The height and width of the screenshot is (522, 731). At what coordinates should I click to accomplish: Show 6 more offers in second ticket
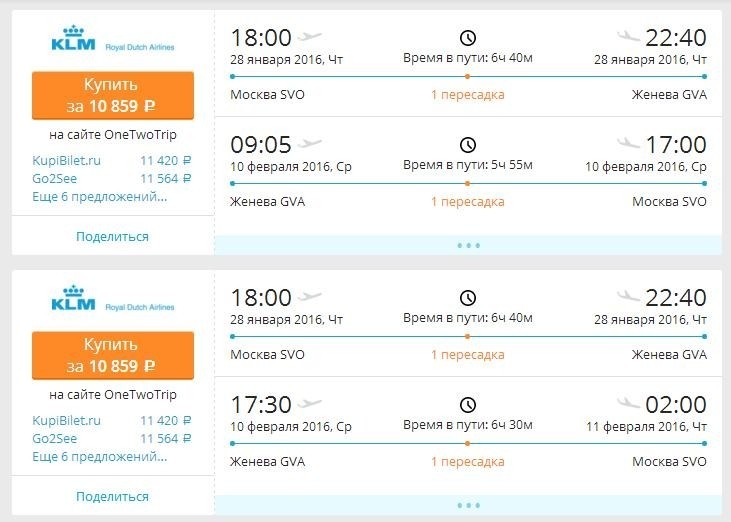pyautogui.click(x=99, y=457)
